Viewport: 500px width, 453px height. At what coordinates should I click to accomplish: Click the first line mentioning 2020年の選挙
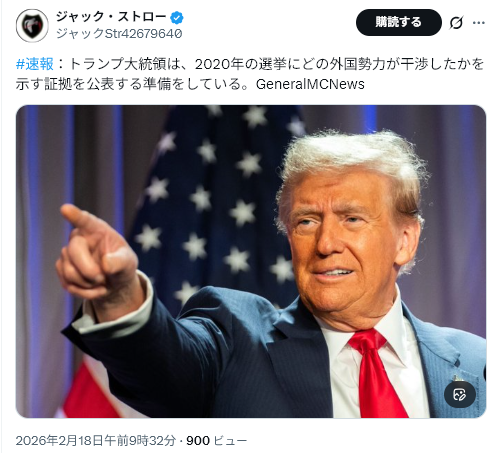(250, 64)
